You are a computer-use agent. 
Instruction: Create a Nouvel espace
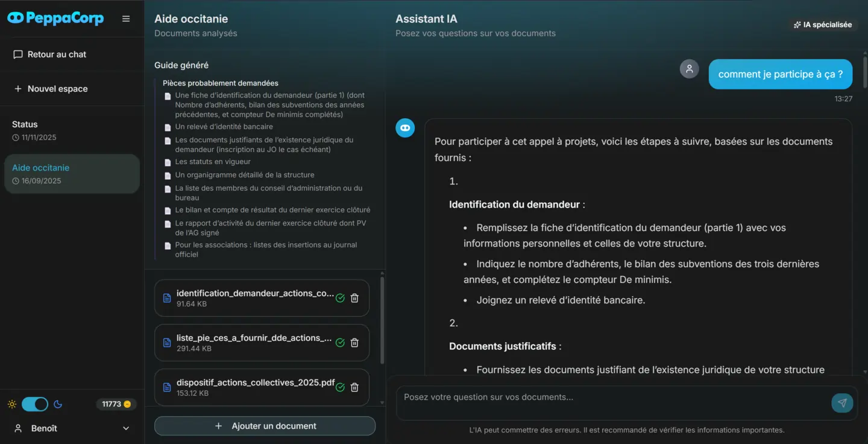click(x=72, y=89)
